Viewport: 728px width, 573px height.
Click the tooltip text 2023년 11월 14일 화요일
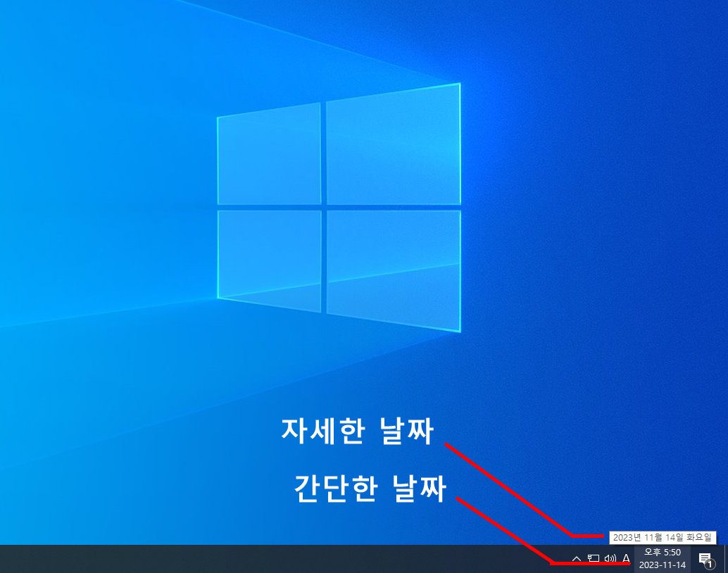click(662, 537)
